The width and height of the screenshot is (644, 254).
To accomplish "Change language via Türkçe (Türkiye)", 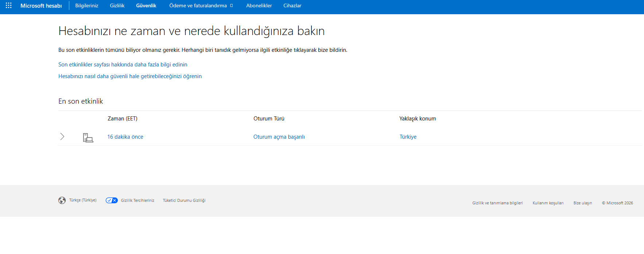I will click(x=83, y=200).
